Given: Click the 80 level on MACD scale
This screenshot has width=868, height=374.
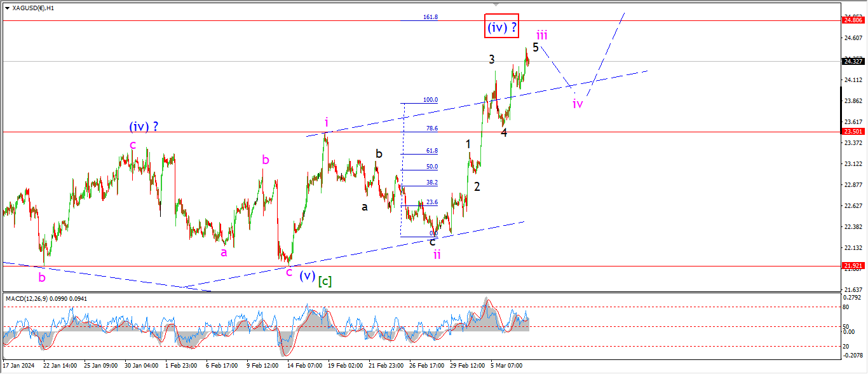Looking at the screenshot, I should tap(846, 307).
